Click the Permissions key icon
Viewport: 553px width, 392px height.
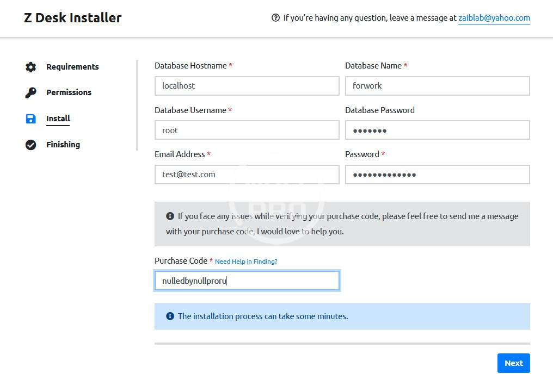pos(31,92)
